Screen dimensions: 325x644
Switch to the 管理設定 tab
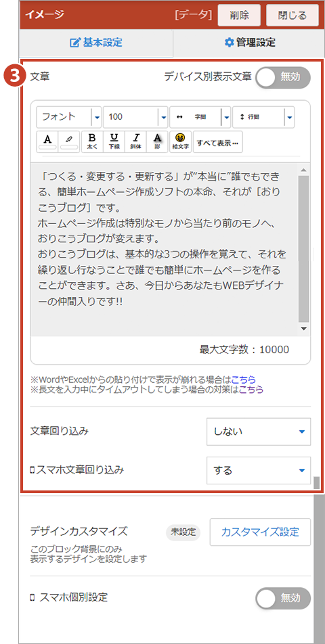click(250, 43)
